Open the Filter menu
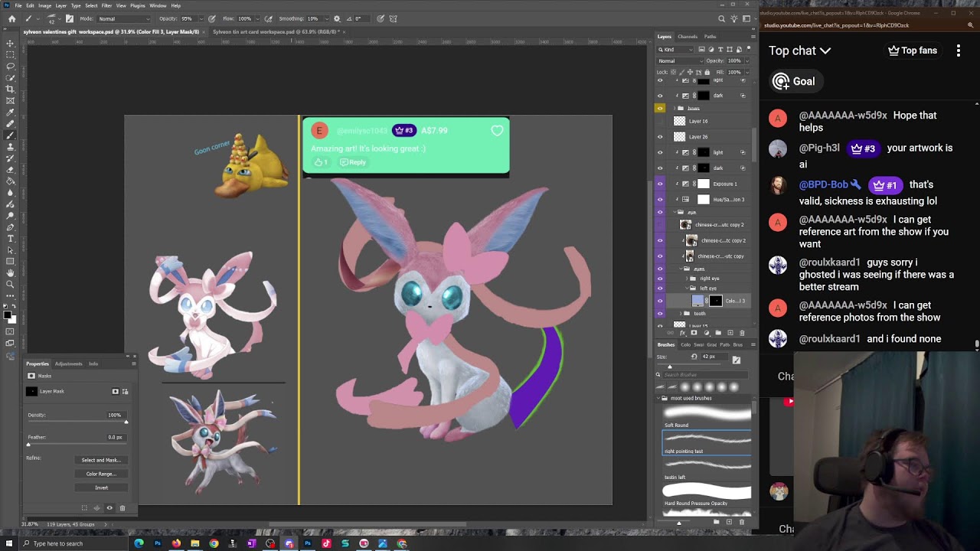Image resolution: width=980 pixels, height=551 pixels. point(106,5)
